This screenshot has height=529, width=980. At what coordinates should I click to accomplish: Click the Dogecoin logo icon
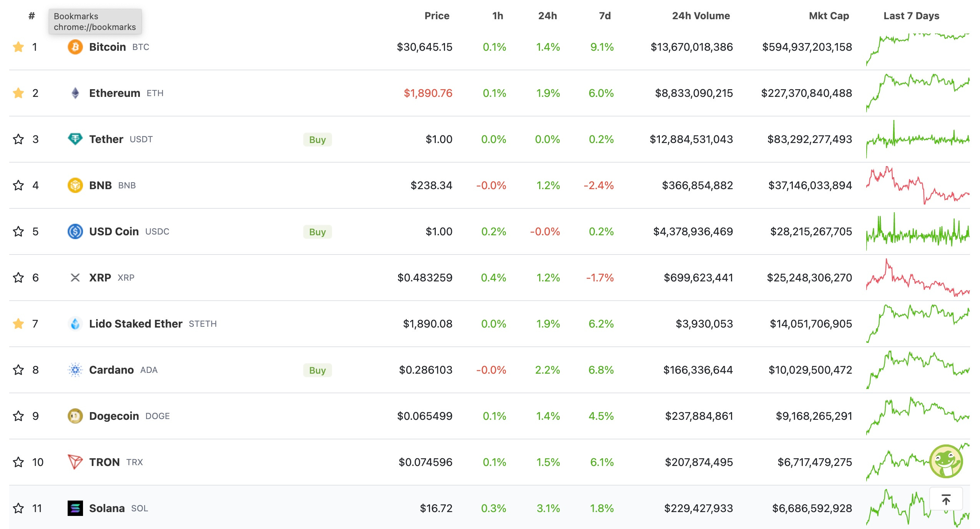[75, 416]
